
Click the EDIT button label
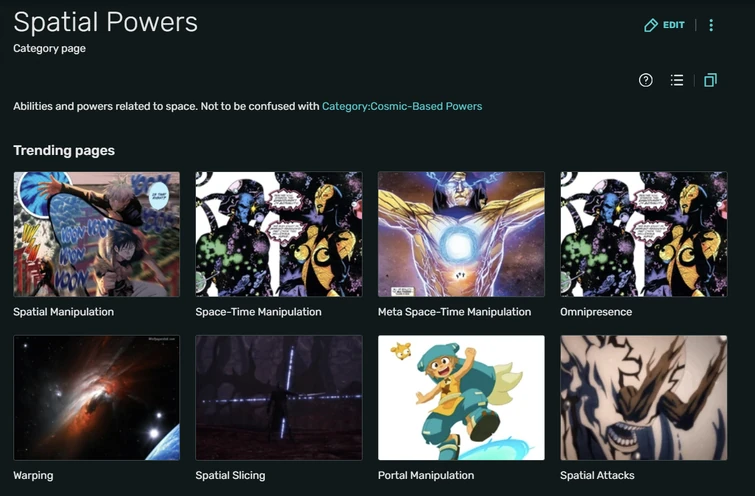click(674, 25)
